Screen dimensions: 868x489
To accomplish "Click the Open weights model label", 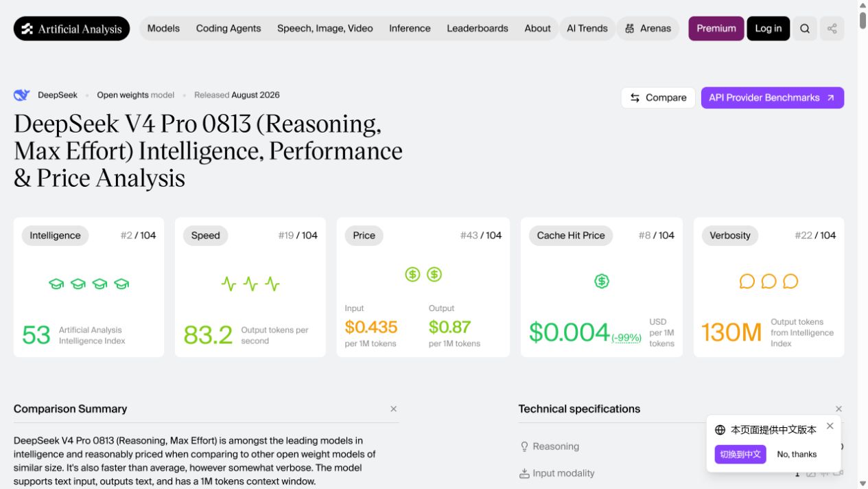I will 136,95.
